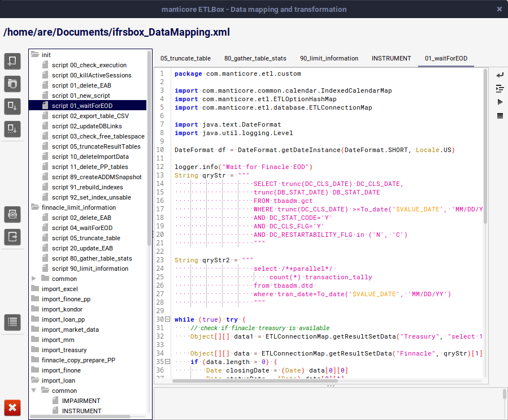The width and height of the screenshot is (508, 420).
Task: Click the list view icon in left sidebar
Action: click(x=12, y=322)
